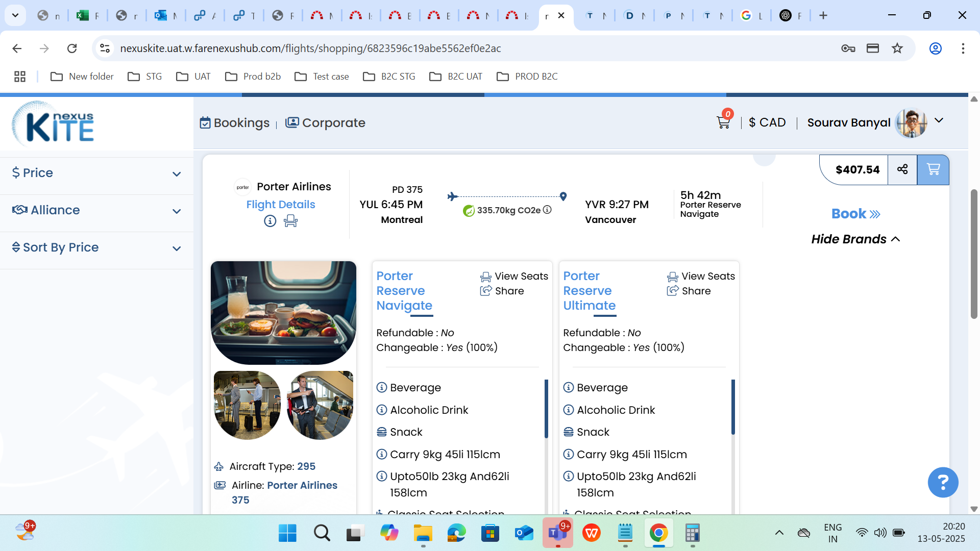Open the STG bookmarks folder
980x551 pixels.
point(145,77)
